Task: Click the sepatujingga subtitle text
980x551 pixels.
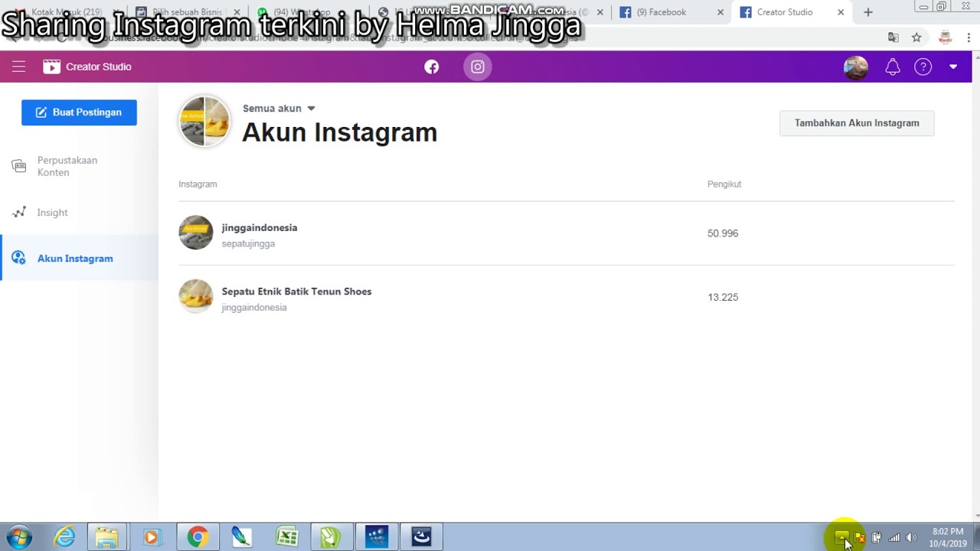Action: (x=248, y=243)
